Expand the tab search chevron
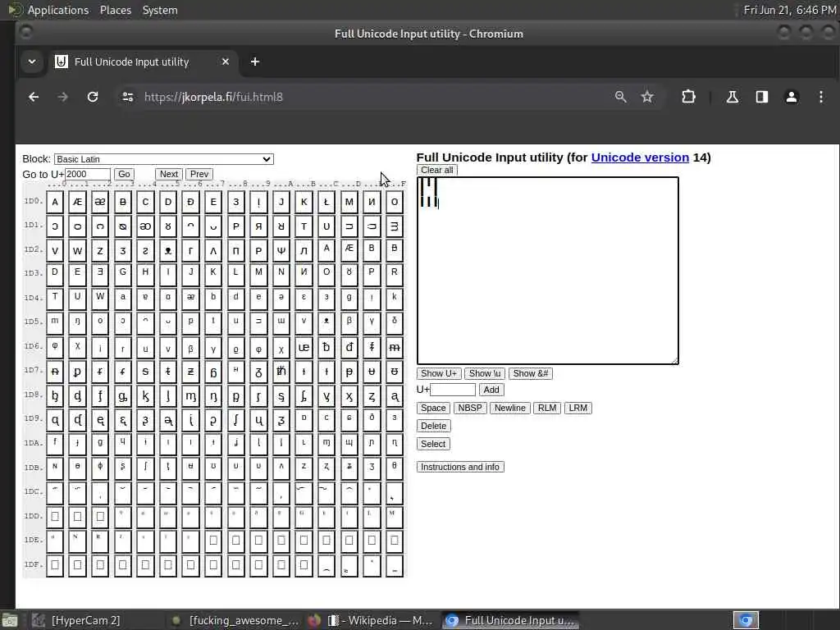 click(x=32, y=62)
